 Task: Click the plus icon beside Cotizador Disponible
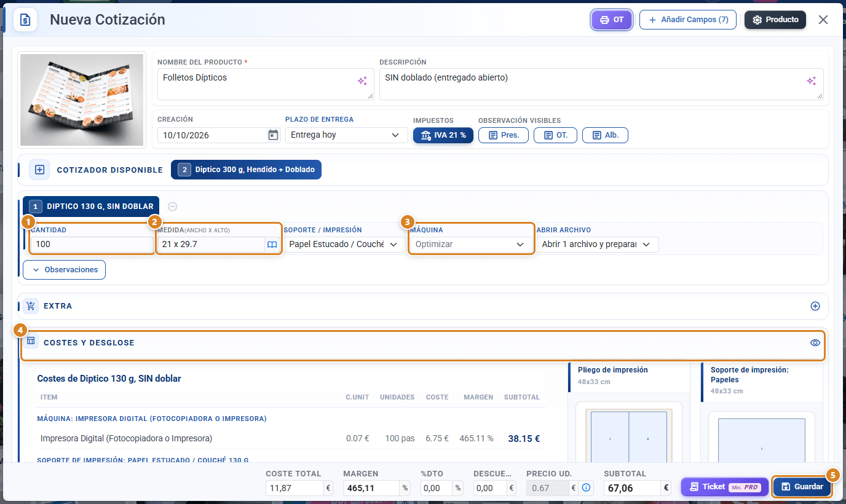click(40, 170)
